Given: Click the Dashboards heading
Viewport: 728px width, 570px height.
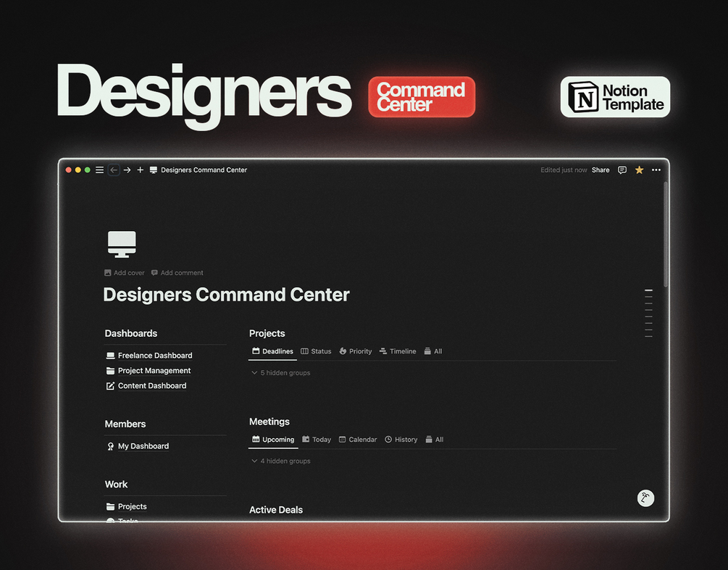Looking at the screenshot, I should pyautogui.click(x=131, y=333).
